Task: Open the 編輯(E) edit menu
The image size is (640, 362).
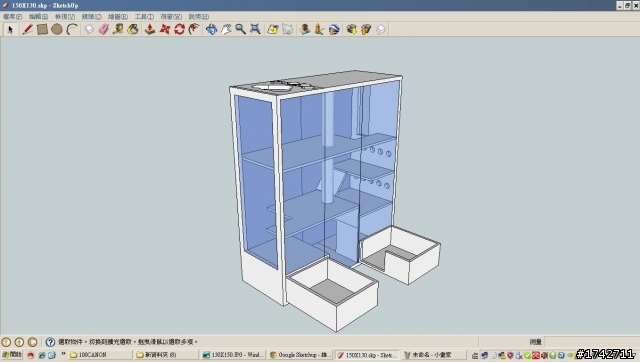Action: click(38, 17)
